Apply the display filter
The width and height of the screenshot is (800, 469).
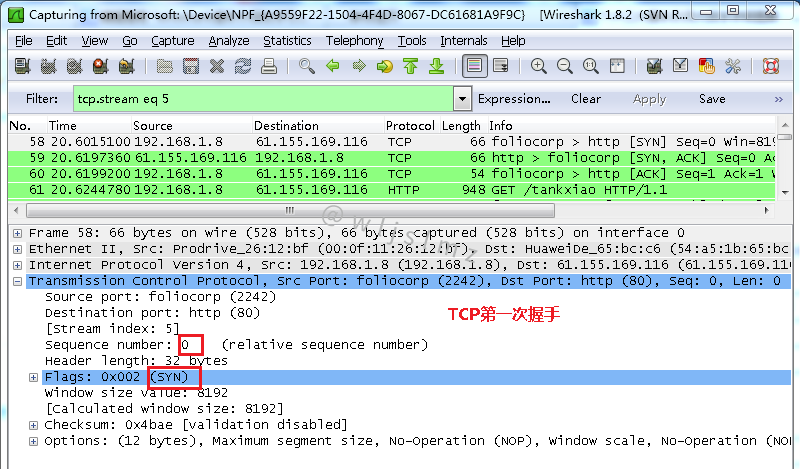point(649,99)
